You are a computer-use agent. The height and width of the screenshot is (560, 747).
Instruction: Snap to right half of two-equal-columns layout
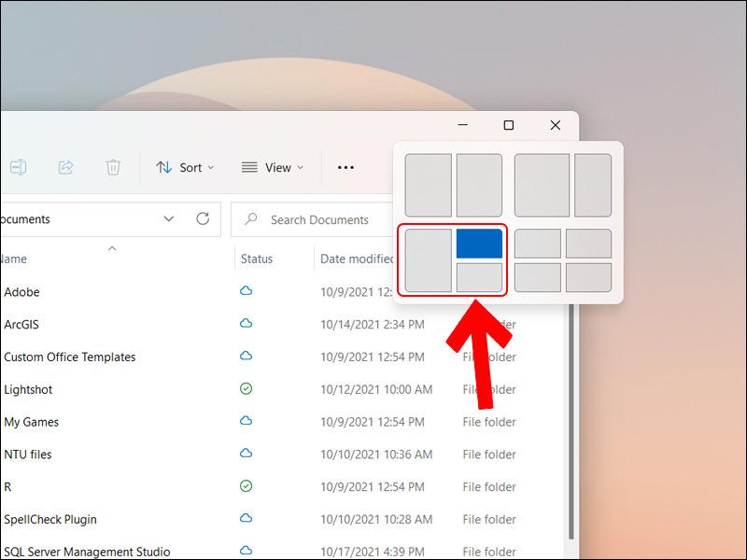click(479, 185)
